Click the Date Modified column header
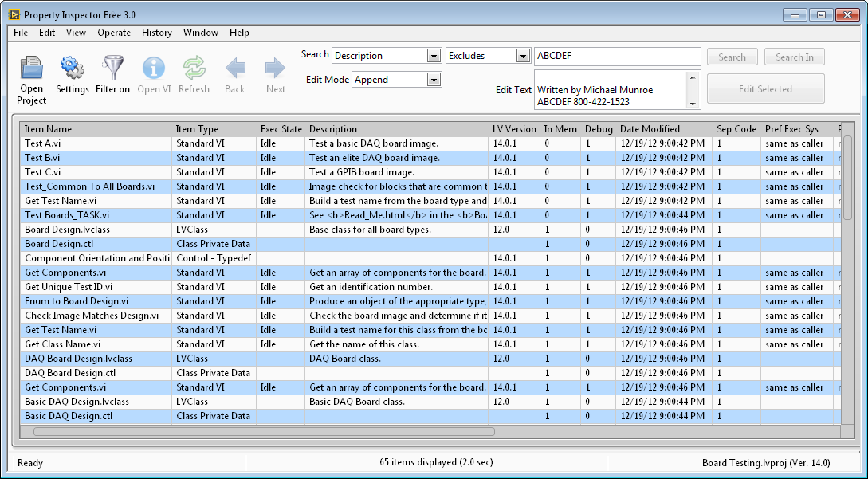Viewport: 868px width, 479px height. click(650, 129)
